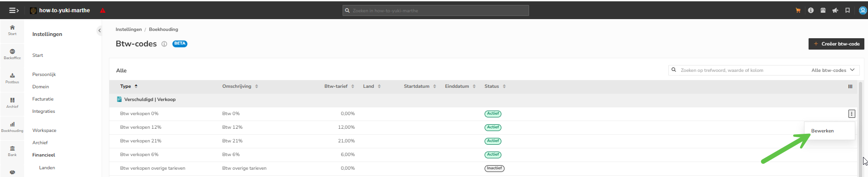Image resolution: width=868 pixels, height=177 pixels.
Task: Sort by Omschrijving column
Action: coord(240,86)
